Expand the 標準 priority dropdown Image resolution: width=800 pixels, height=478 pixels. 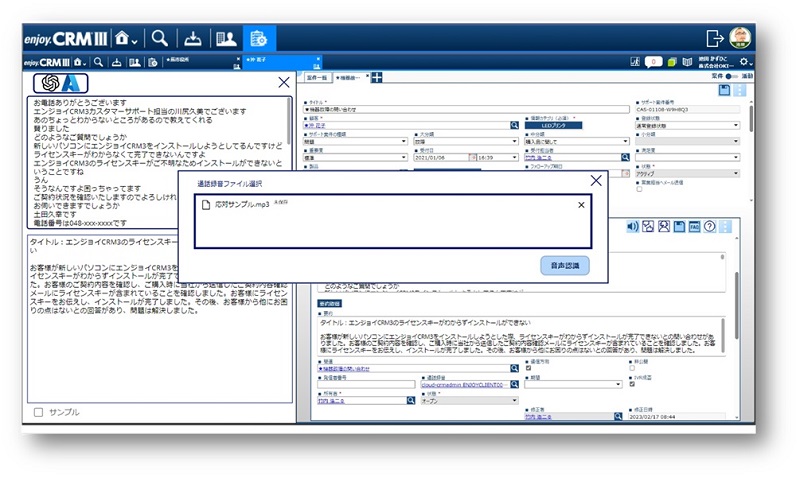point(404,158)
